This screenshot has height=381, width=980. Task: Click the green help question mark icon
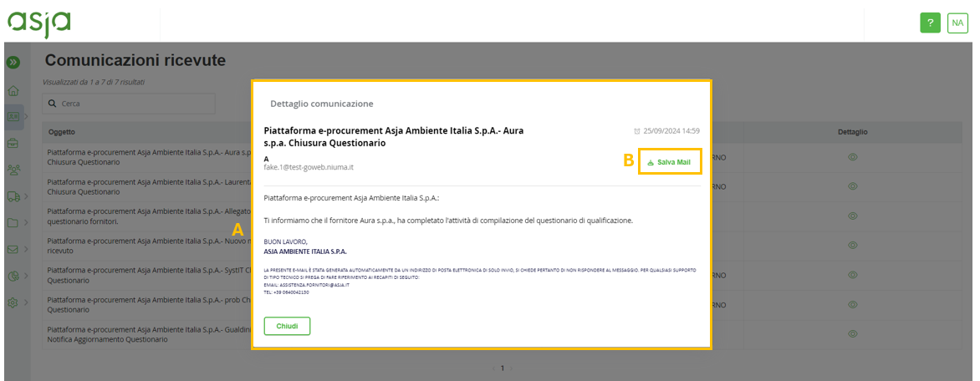click(x=930, y=23)
